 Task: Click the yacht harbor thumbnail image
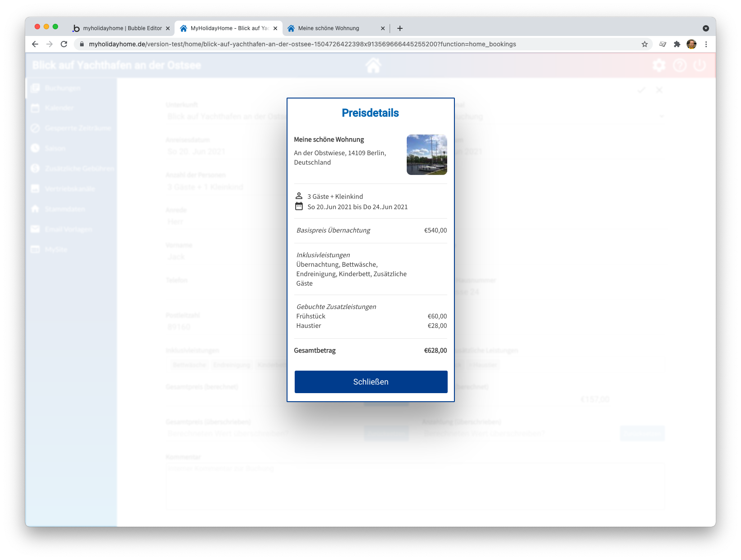click(427, 155)
